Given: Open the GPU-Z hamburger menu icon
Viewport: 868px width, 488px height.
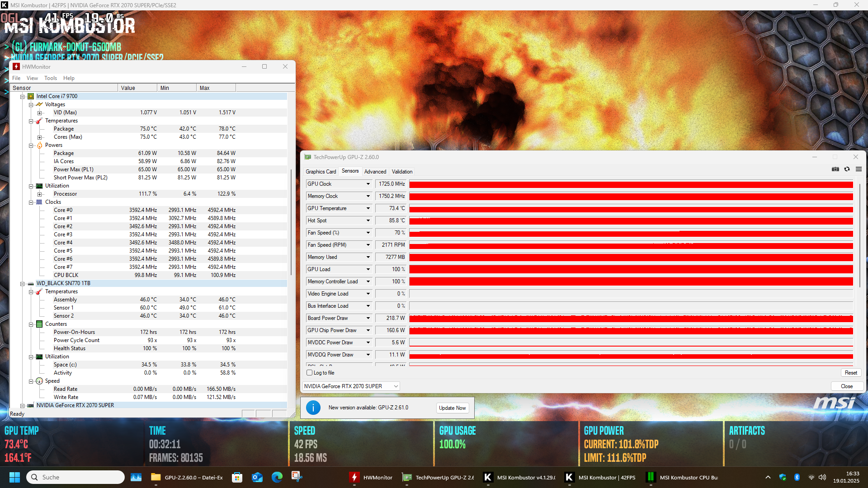Looking at the screenshot, I should pos(859,169).
